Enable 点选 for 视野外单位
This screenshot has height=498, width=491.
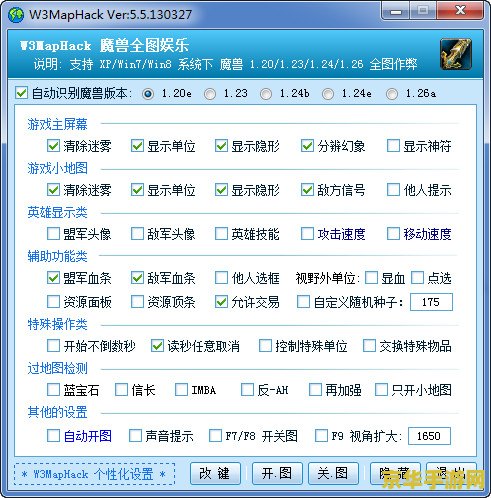click(x=417, y=278)
